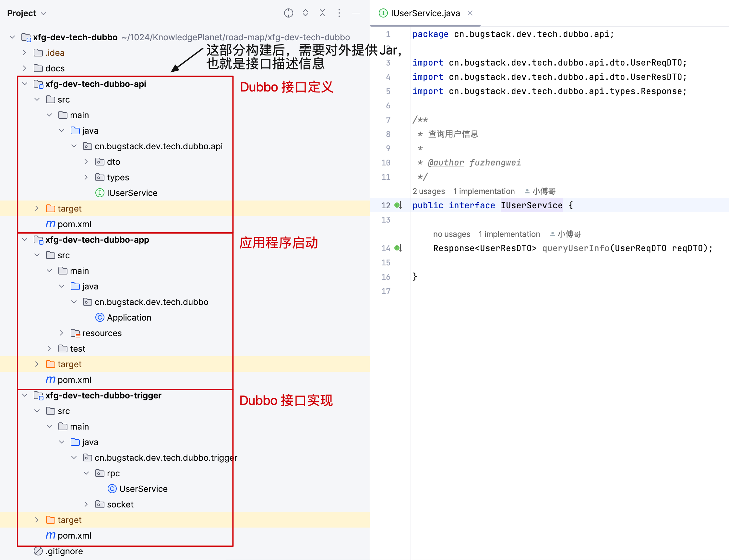Click the ignored file icon beside .gitignore

(x=38, y=551)
